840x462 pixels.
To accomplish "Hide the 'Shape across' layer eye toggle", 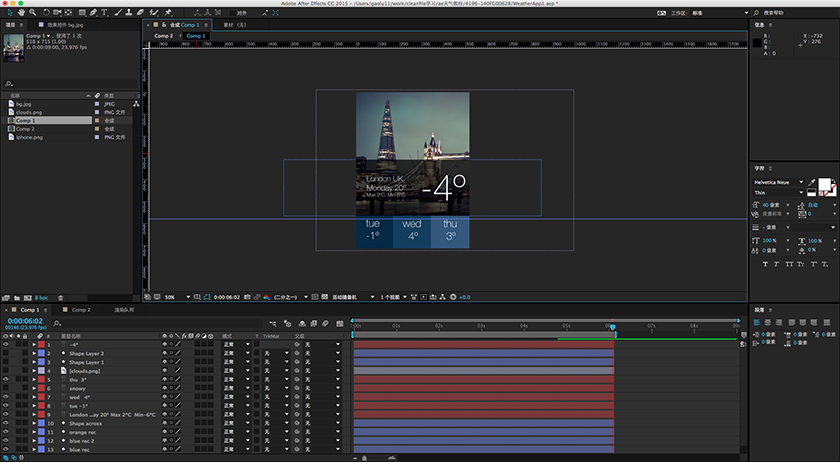I will tap(5, 423).
